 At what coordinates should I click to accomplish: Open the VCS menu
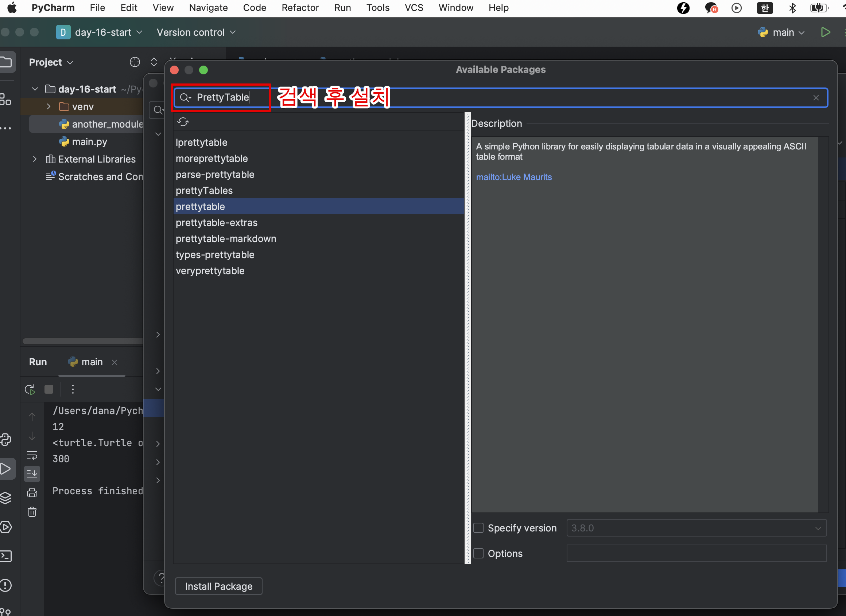(x=414, y=8)
